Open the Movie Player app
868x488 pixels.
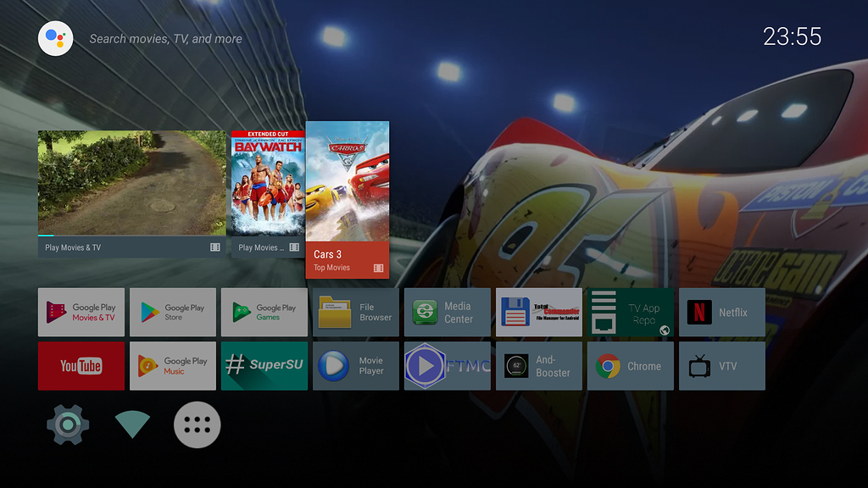[x=355, y=366]
